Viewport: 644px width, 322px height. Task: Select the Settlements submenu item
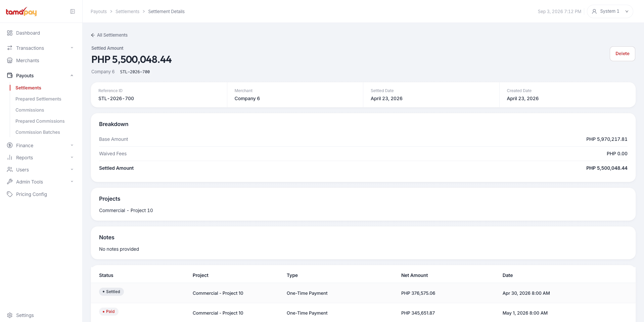28,88
